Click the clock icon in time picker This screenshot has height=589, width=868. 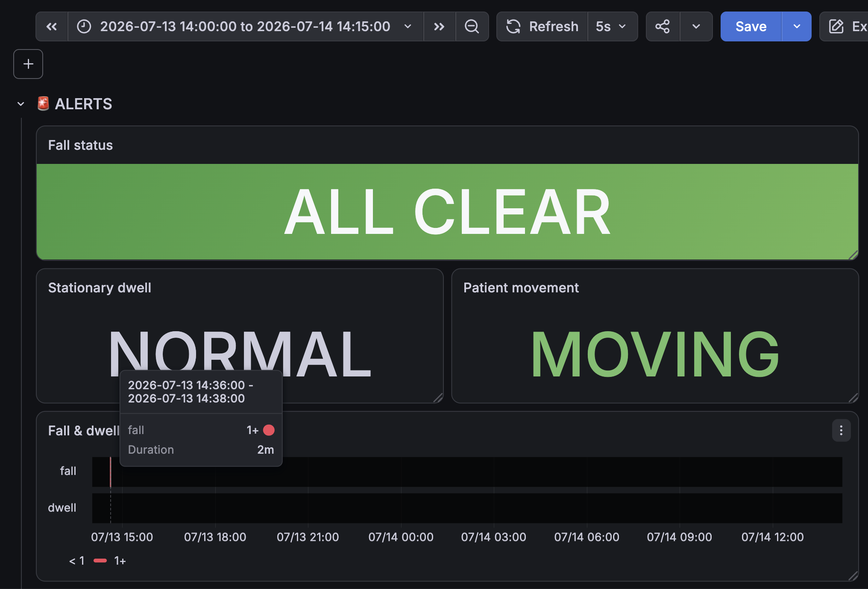(84, 26)
